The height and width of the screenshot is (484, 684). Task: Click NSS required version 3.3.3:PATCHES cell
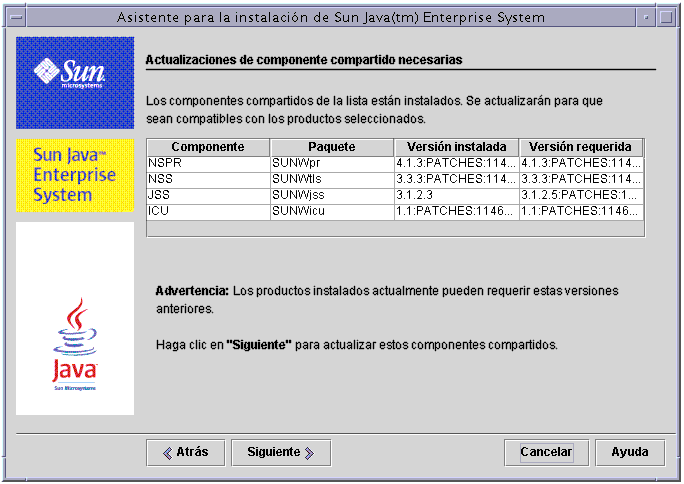(x=581, y=180)
